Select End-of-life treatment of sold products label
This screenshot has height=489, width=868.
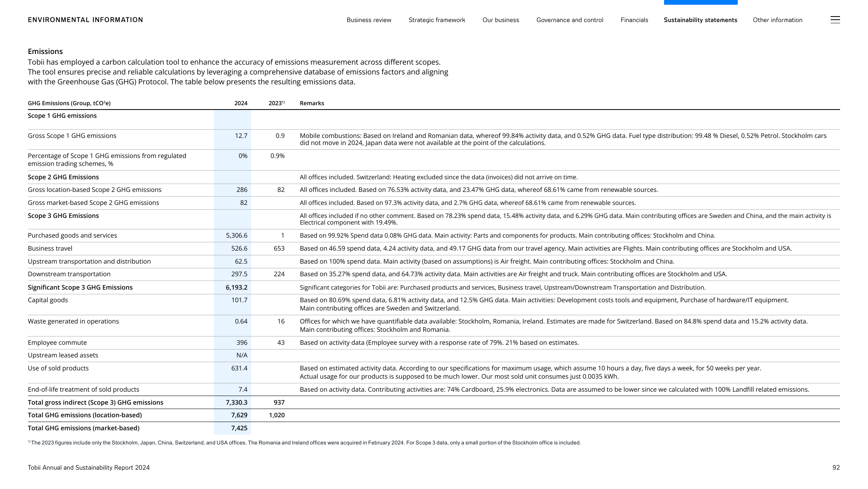pyautogui.click(x=83, y=390)
